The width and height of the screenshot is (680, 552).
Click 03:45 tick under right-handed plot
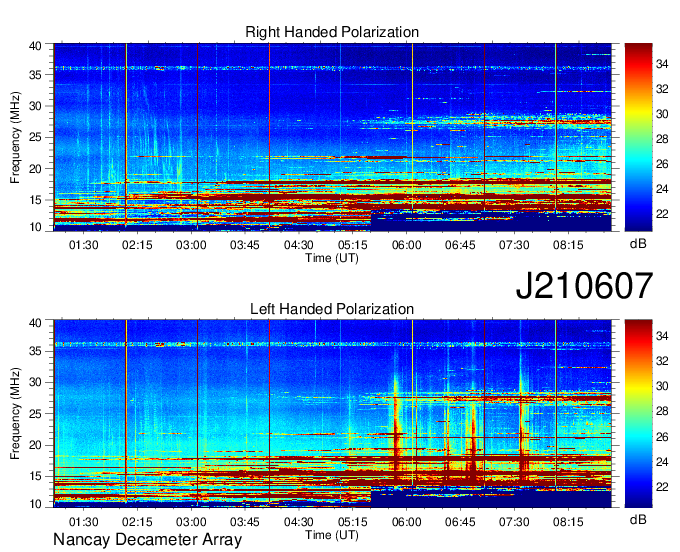(x=245, y=245)
